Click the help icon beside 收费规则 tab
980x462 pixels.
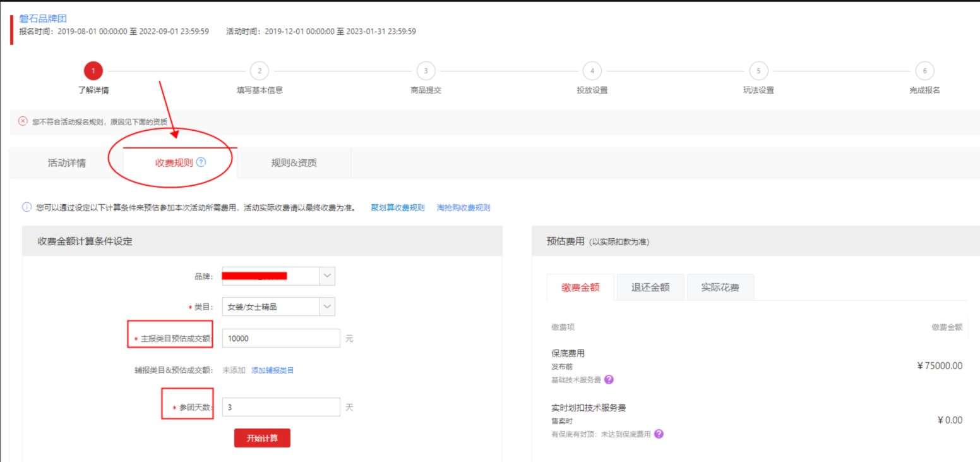coord(201,162)
